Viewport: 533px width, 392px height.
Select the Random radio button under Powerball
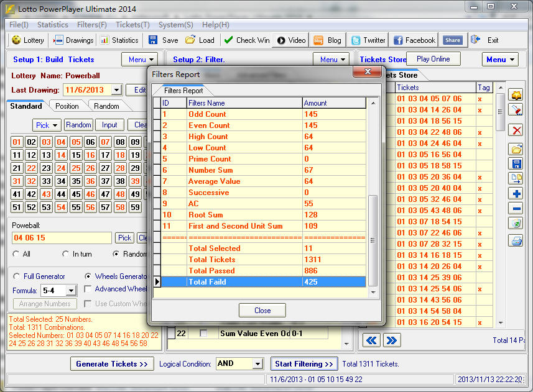click(x=116, y=254)
